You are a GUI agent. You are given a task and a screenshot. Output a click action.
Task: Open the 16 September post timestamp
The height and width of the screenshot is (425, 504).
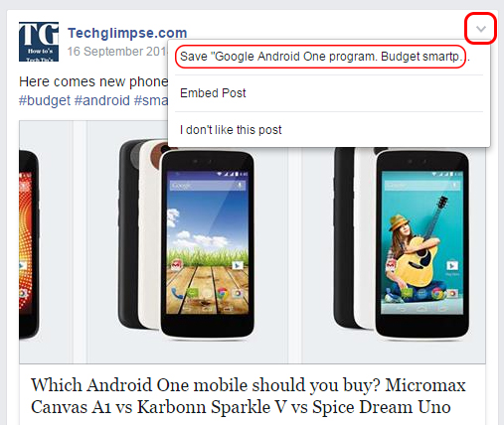point(117,52)
